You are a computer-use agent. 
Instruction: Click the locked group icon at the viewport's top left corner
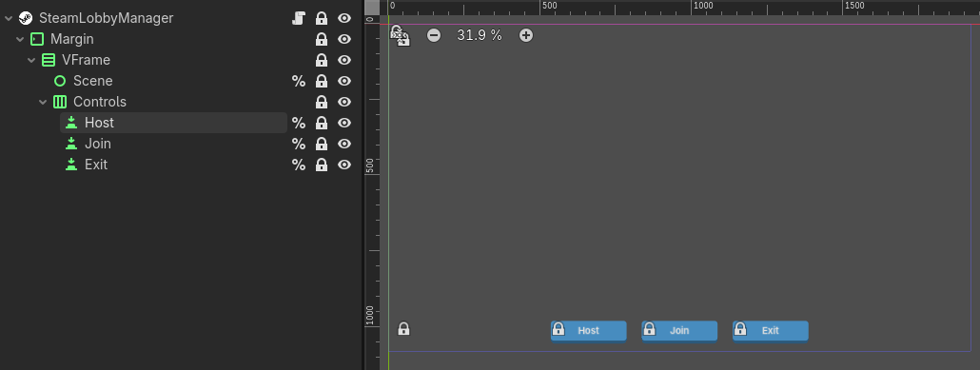(x=400, y=35)
